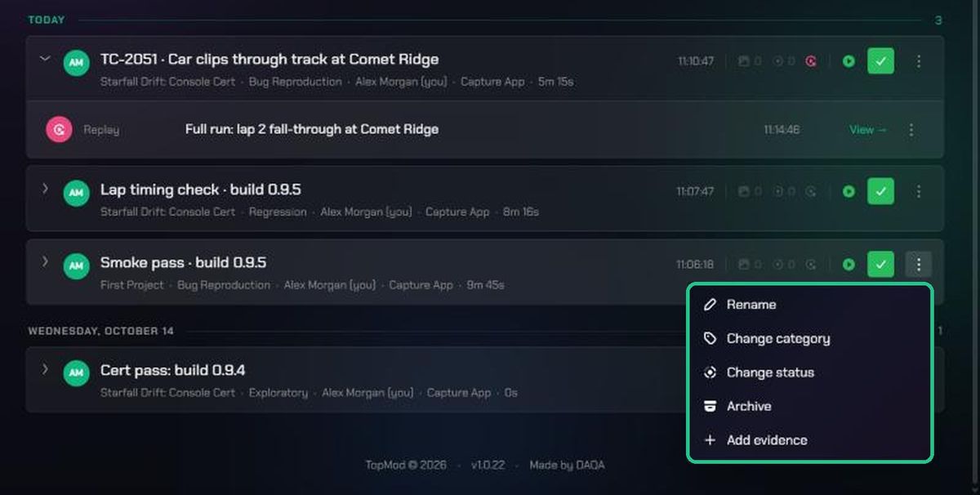Click screenshot count icon on Lap timing row

(x=743, y=192)
